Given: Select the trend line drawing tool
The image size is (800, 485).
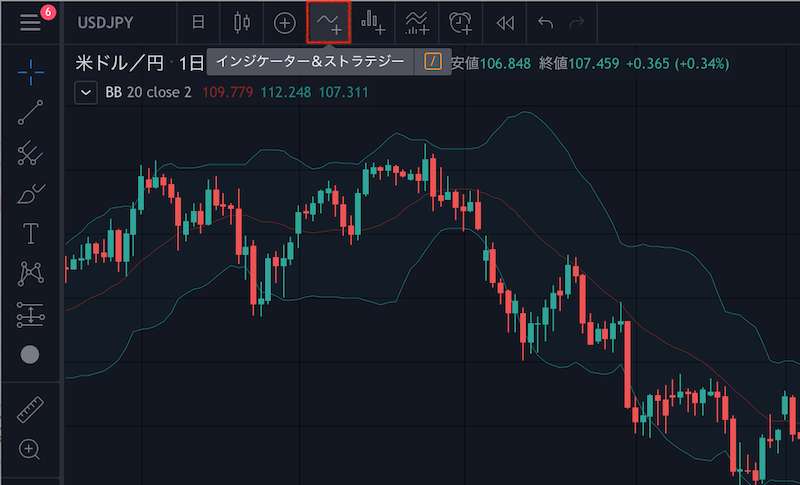Looking at the screenshot, I should [30, 112].
